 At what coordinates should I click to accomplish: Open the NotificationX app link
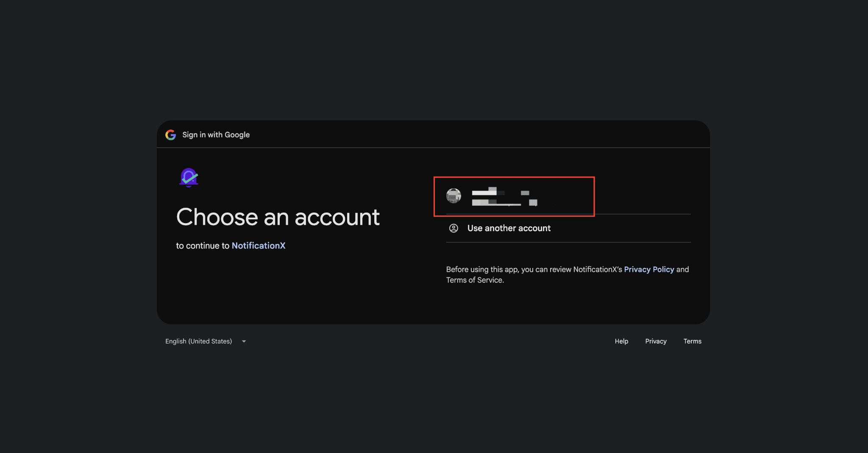tap(259, 246)
